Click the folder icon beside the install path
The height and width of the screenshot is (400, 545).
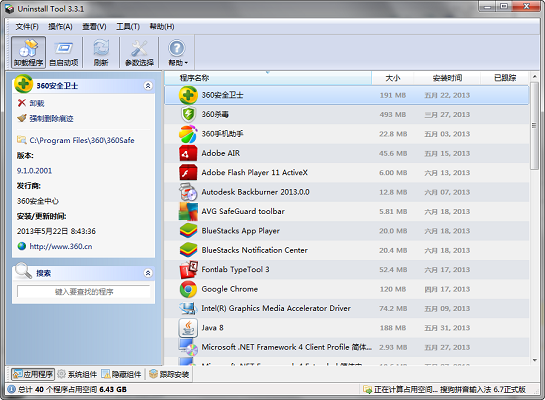[x=22, y=140]
